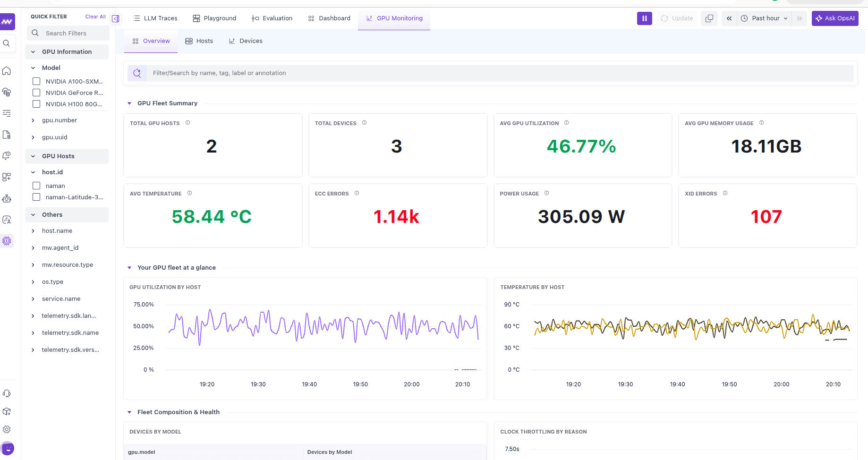
Task: Open the user monitoring icon in sidebar
Action: pyautogui.click(x=7, y=220)
